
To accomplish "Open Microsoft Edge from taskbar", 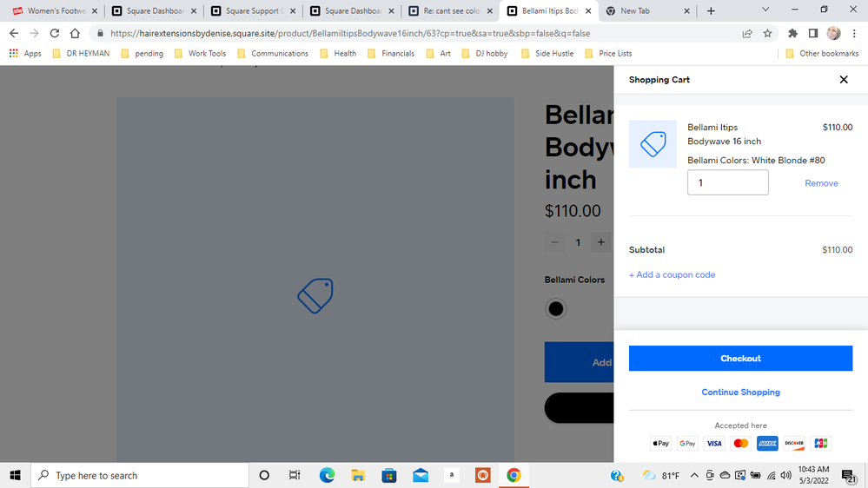I will [327, 475].
